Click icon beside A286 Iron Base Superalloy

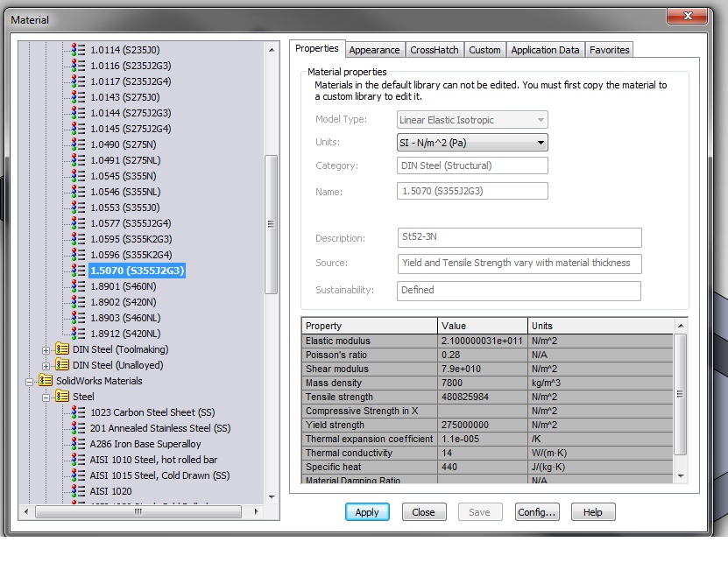[x=79, y=444]
